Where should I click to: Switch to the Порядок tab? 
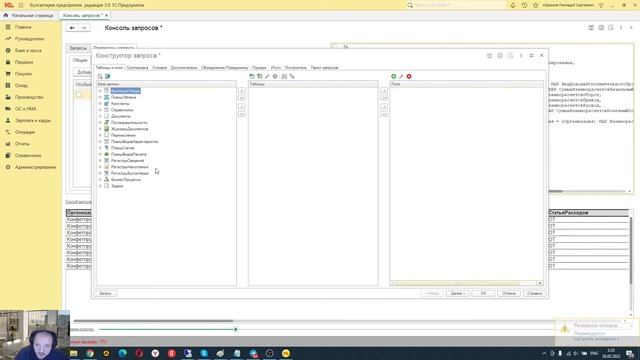tap(259, 68)
